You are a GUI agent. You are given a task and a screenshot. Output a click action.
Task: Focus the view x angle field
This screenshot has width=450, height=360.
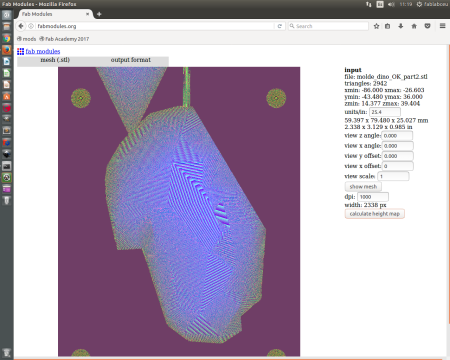[398, 146]
